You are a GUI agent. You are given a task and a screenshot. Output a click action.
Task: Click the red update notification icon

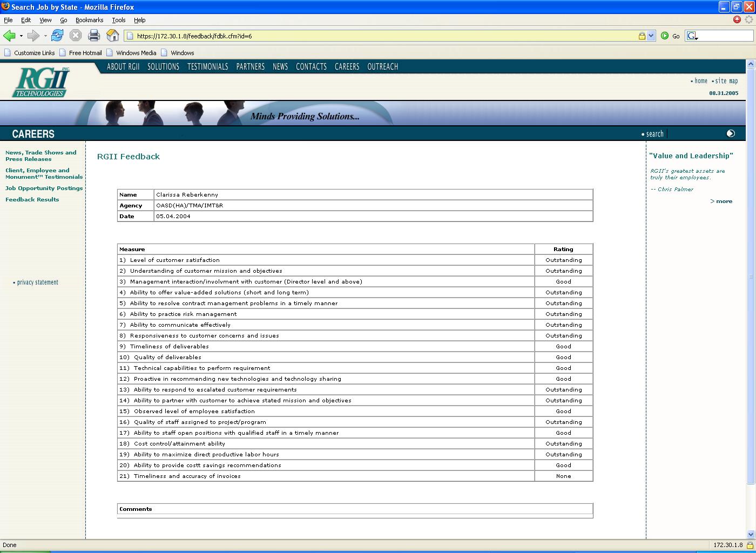click(x=737, y=19)
